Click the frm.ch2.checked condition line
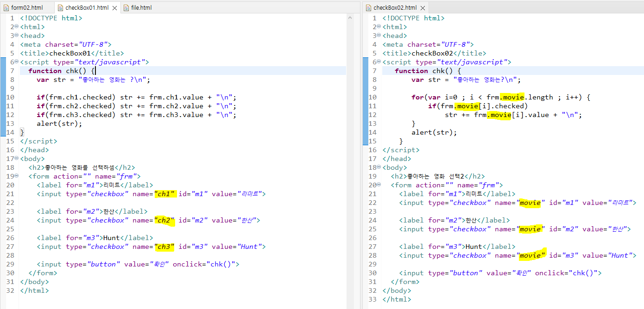The image size is (644, 309). pos(137,106)
